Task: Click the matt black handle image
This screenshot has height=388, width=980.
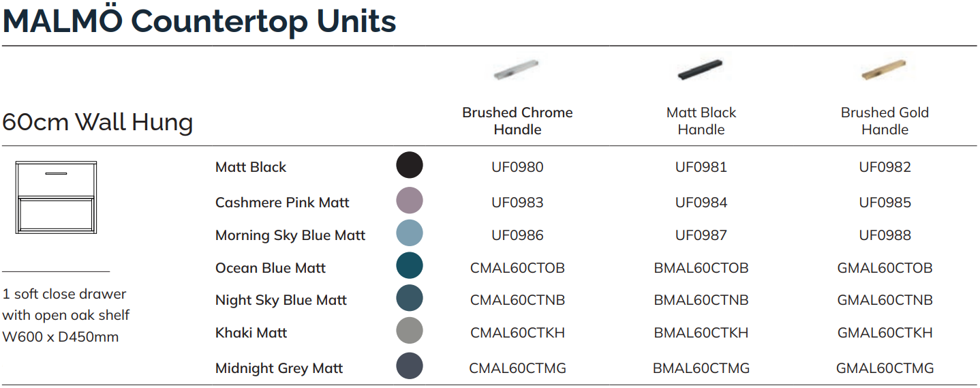Action: [x=700, y=70]
